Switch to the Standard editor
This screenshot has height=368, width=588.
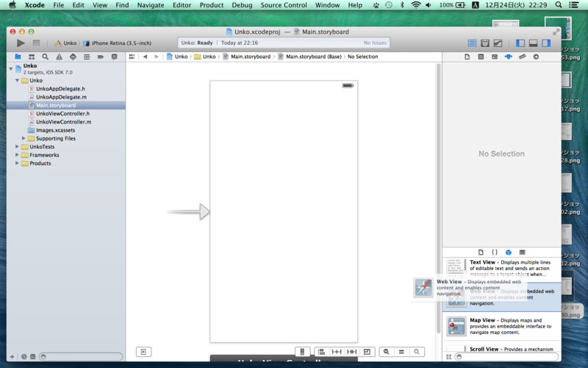click(472, 43)
